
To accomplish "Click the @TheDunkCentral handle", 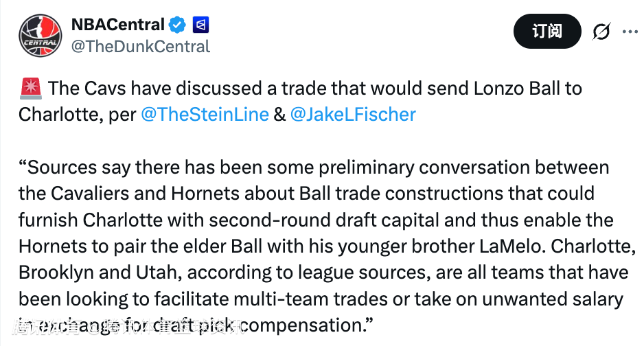I will coord(140,47).
